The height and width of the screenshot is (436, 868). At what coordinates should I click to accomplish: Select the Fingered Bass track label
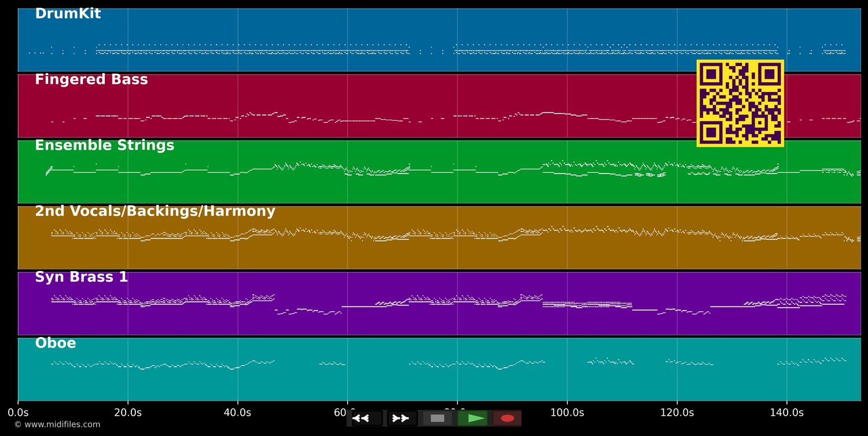(x=91, y=80)
